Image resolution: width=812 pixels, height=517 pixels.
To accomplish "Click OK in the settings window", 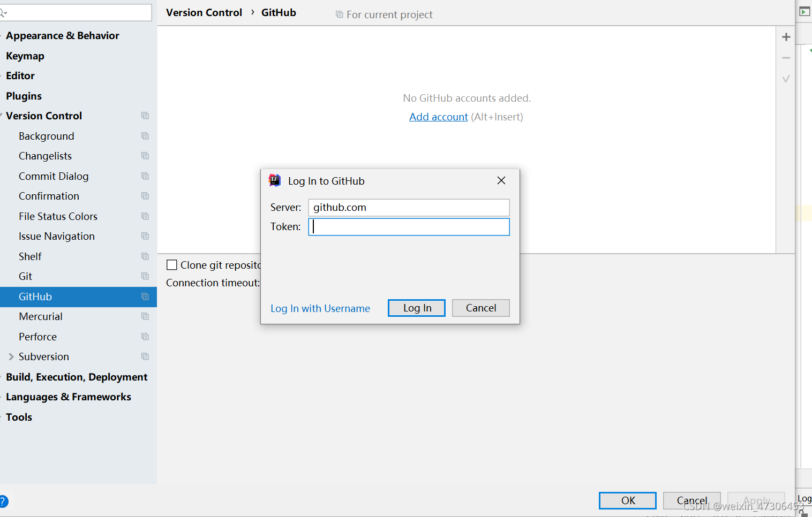I will point(628,500).
